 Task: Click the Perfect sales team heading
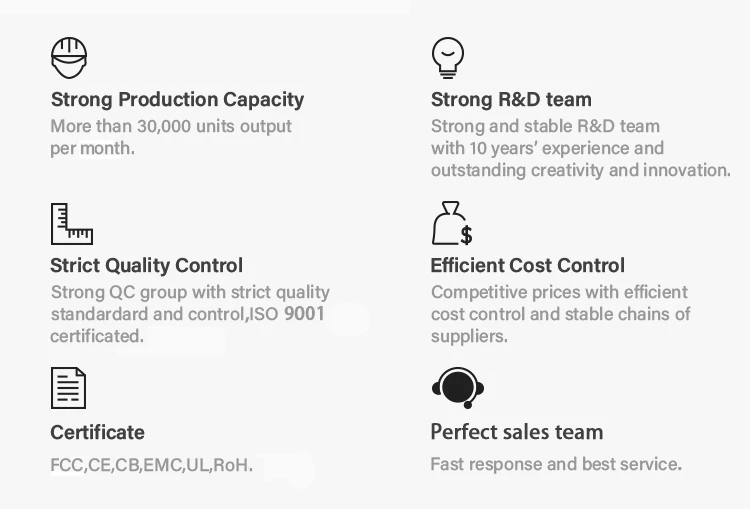click(516, 432)
